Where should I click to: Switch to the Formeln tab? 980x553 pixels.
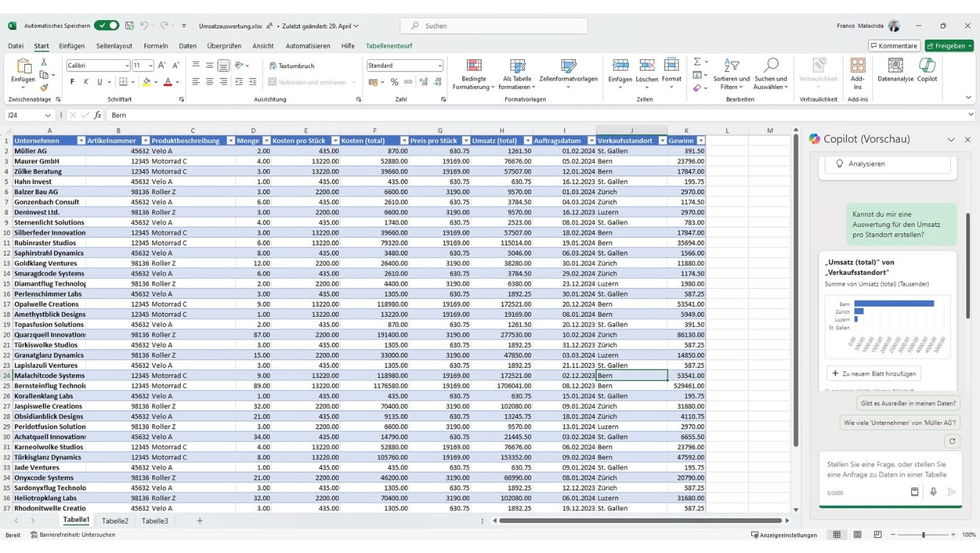coord(155,46)
